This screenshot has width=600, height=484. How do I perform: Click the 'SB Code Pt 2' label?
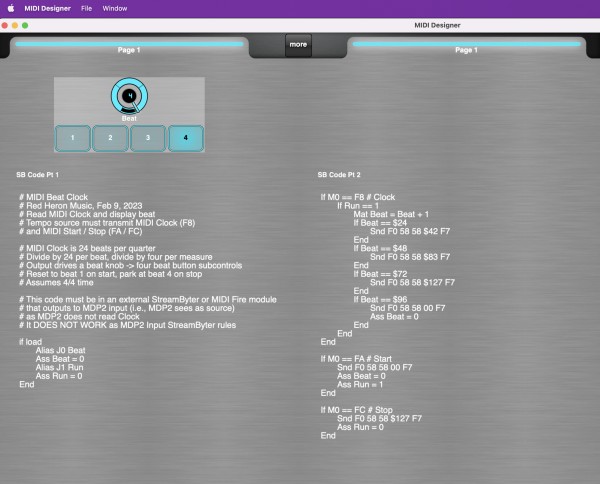(x=339, y=175)
